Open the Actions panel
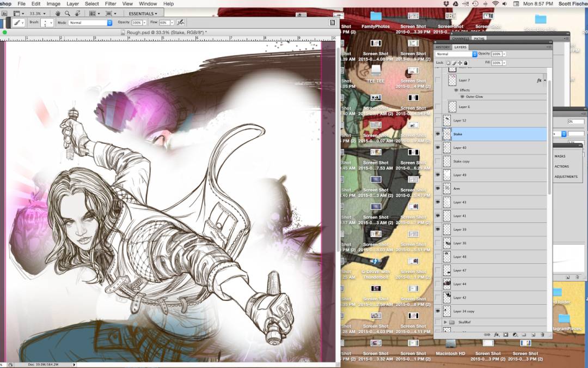Image resolution: width=588 pixels, height=368 pixels. click(x=561, y=166)
